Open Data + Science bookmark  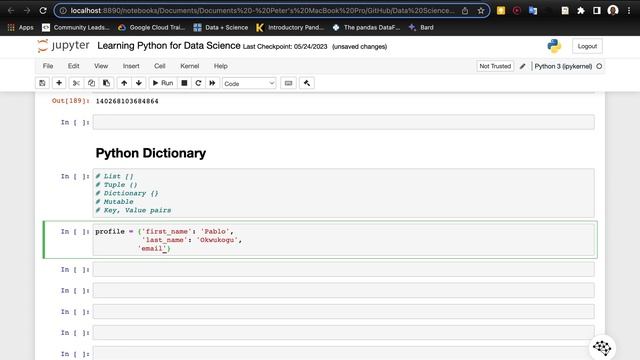pyautogui.click(x=221, y=27)
